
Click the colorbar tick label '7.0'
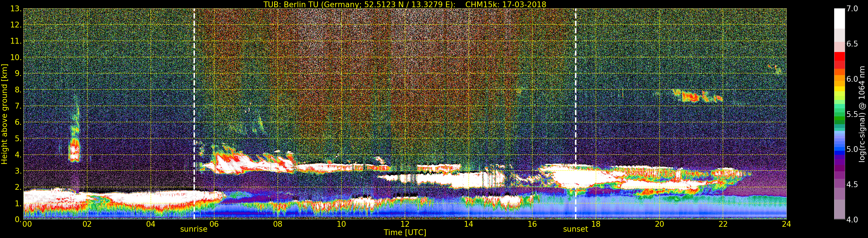[x=852, y=9]
